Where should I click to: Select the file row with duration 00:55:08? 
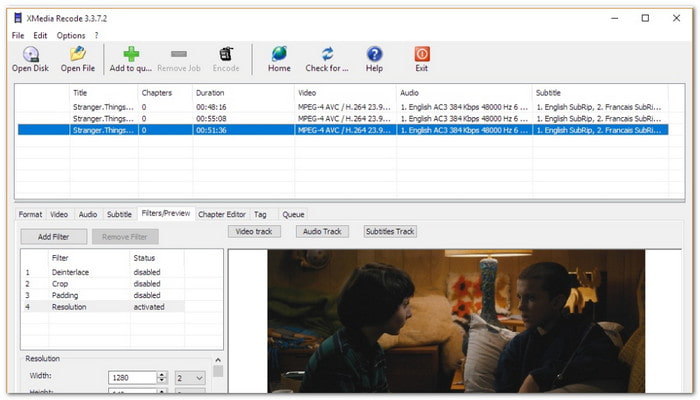tap(343, 119)
